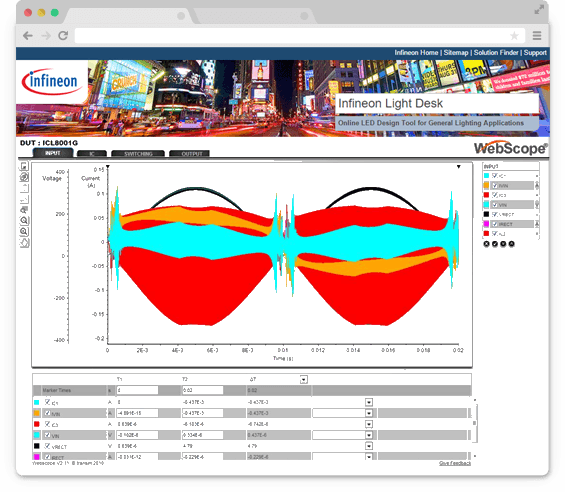Image resolution: width=565 pixels, height=492 pixels.
Task: Click the fourth graph toolbar icon
Action: pos(24,199)
